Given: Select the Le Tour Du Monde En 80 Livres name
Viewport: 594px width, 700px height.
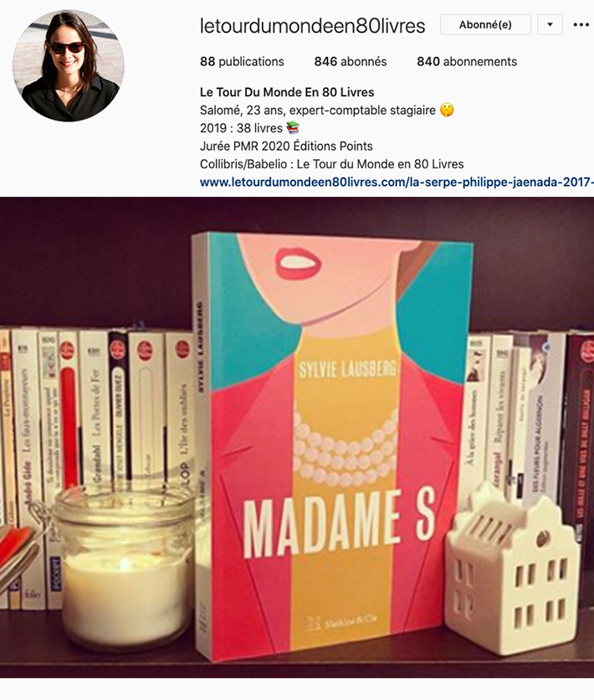Looking at the screenshot, I should click(287, 92).
